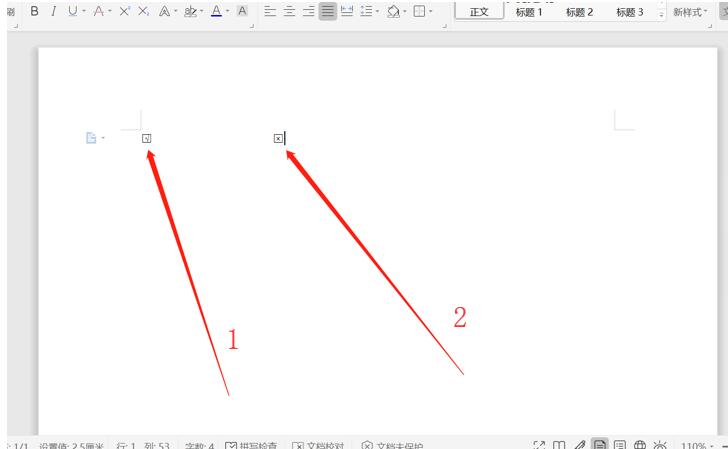Select the 标题 3 style
The image size is (728, 449).
coord(630,12)
